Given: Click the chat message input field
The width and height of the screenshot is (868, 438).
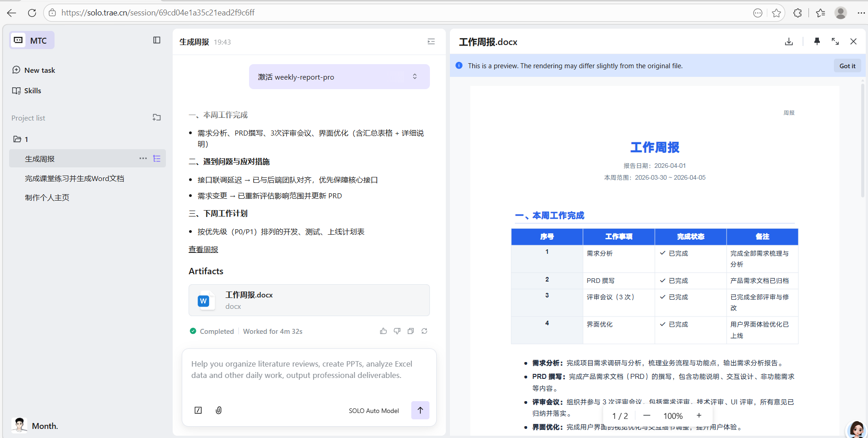Looking at the screenshot, I should click(x=309, y=370).
